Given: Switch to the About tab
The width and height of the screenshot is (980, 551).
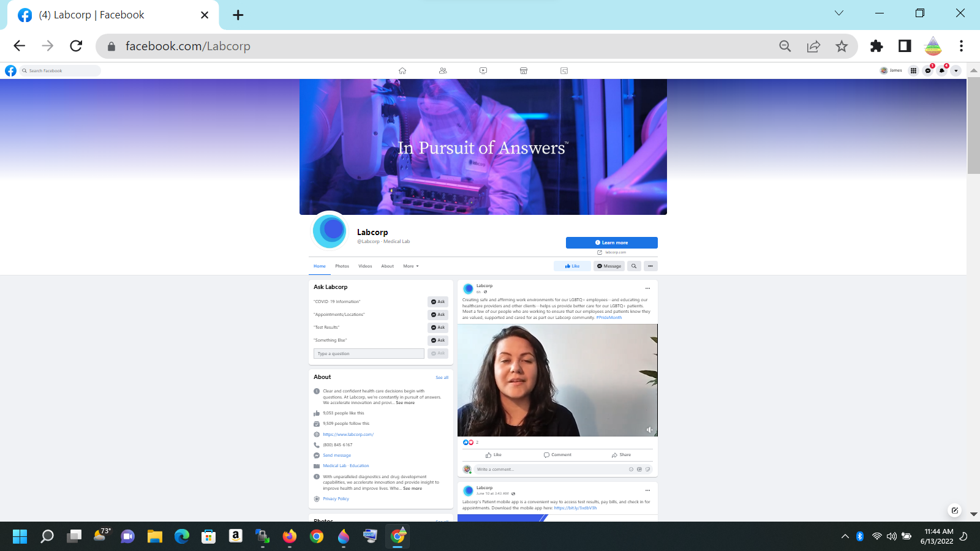Looking at the screenshot, I should click(x=388, y=266).
